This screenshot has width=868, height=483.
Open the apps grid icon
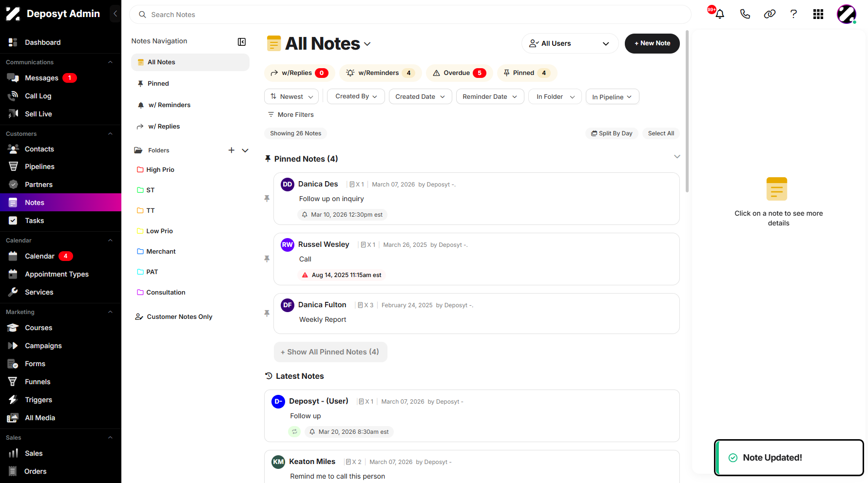(x=818, y=14)
